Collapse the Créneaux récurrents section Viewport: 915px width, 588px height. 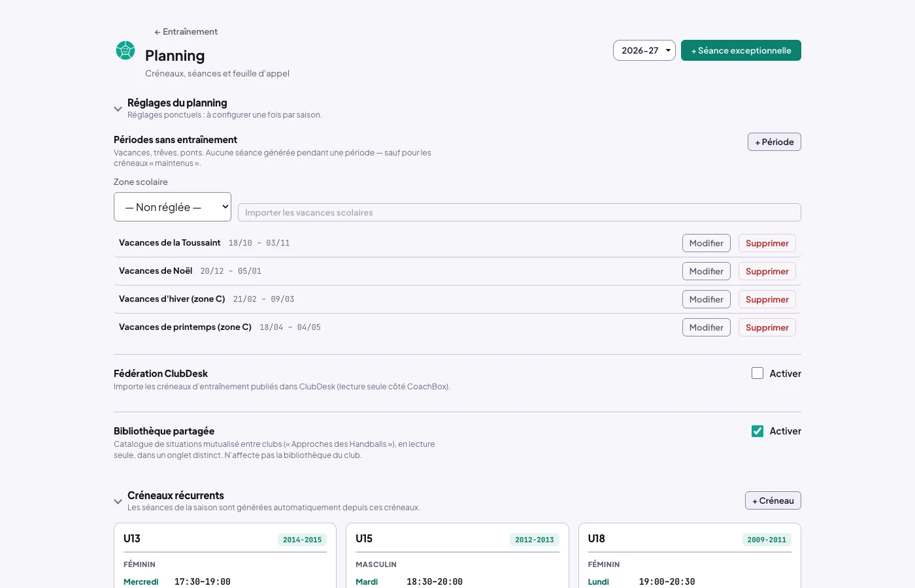pyautogui.click(x=118, y=502)
